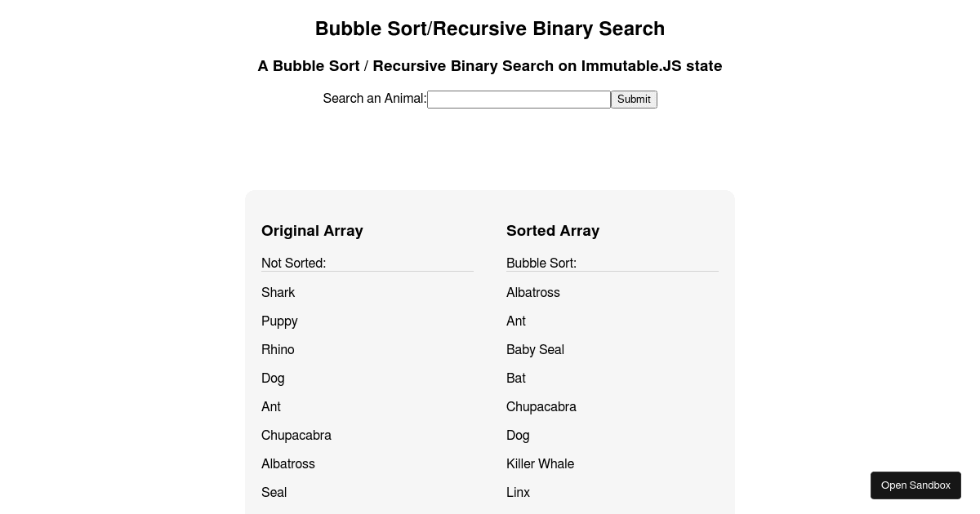Select Shark in the Original Array list
Viewport: 980px width, 514px height.
coord(278,292)
